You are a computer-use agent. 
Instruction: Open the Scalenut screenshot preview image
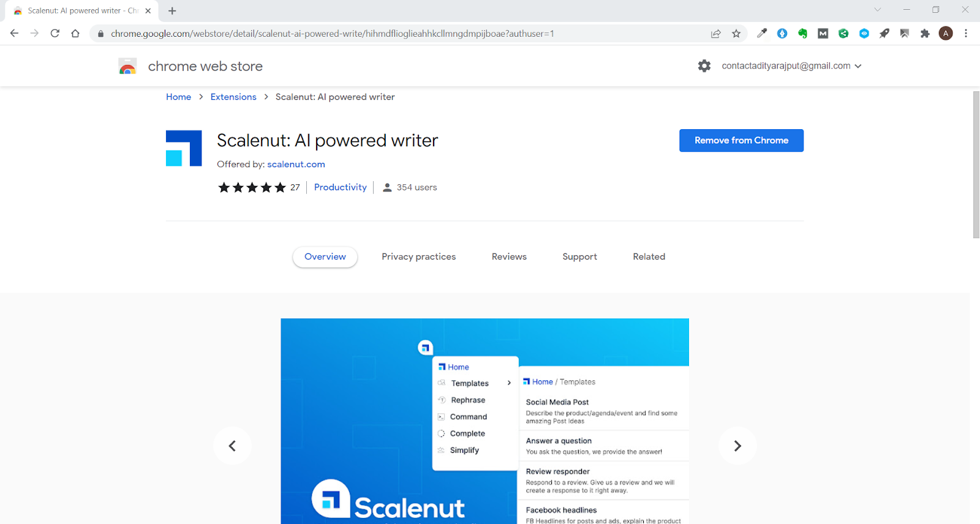(484, 421)
